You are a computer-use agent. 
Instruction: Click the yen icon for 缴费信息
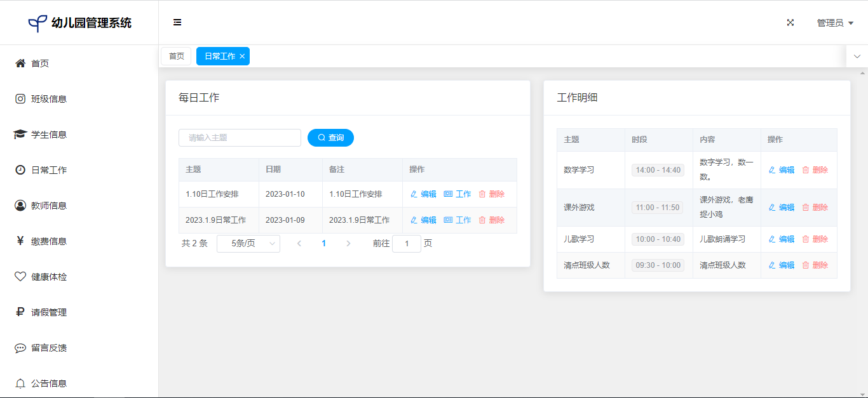(x=20, y=241)
